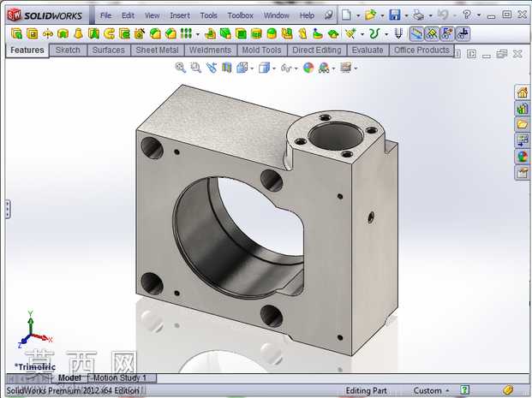Click the green cube Draft icon

225,33
